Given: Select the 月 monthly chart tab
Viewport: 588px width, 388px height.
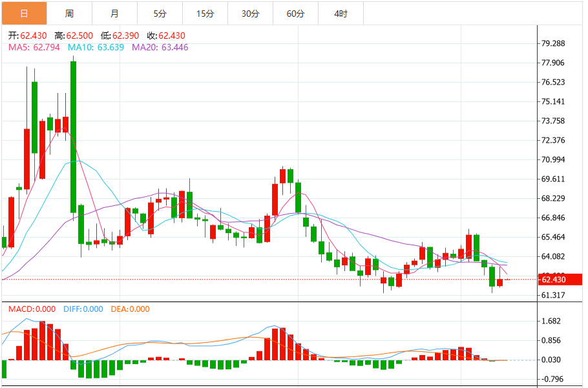Looking at the screenshot, I should coord(114,14).
